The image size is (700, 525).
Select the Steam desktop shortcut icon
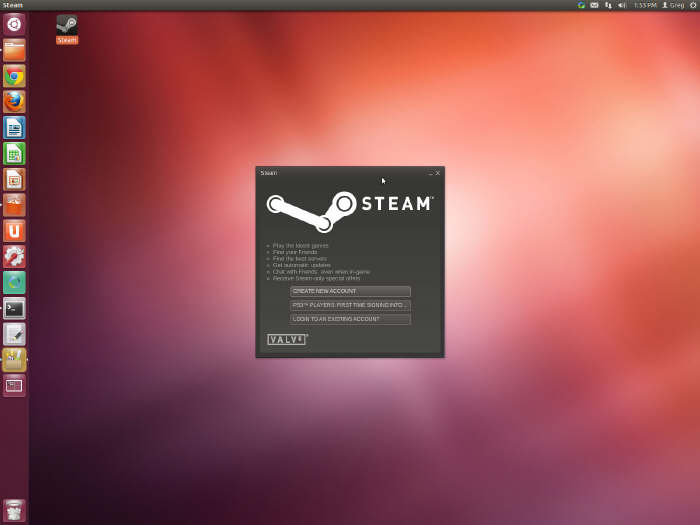[67, 29]
